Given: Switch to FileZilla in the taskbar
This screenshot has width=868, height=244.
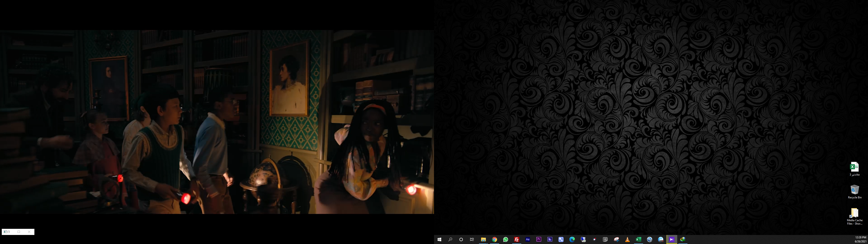Looking at the screenshot, I should click(517, 239).
